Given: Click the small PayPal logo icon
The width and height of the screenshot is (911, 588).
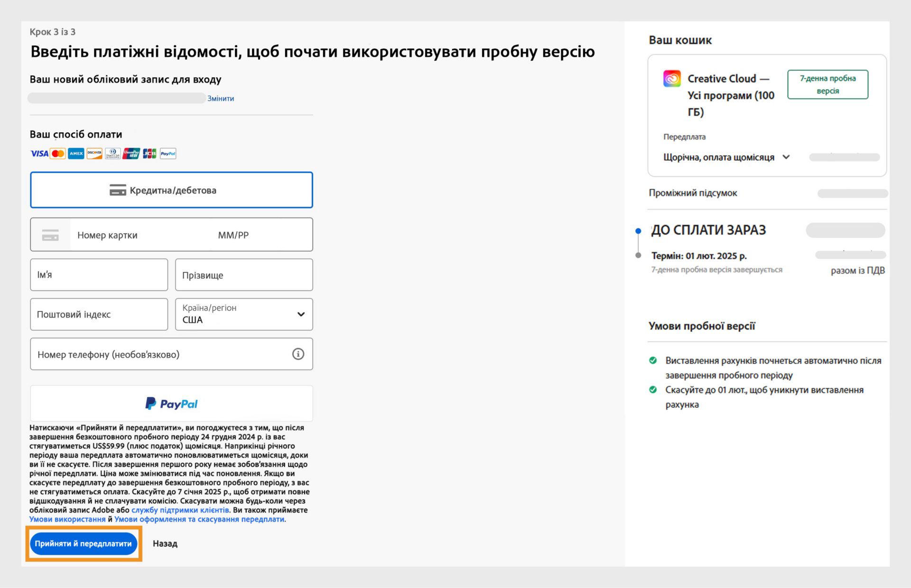Looking at the screenshot, I should [x=168, y=154].
